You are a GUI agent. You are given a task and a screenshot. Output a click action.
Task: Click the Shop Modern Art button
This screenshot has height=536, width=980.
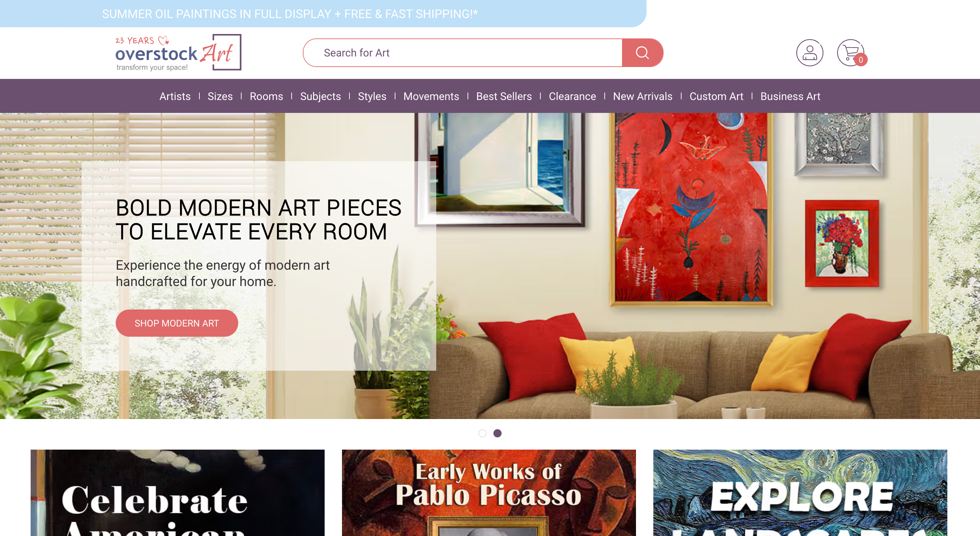click(x=177, y=323)
